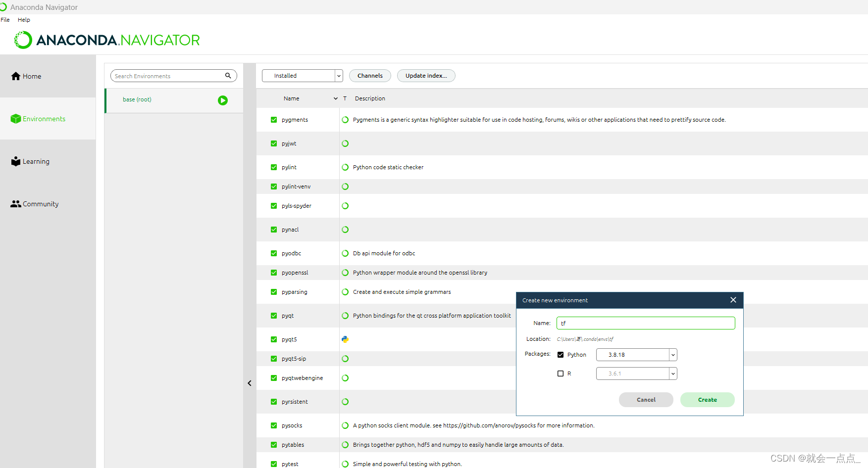Screen dimensions: 868x468
Task: Open the Help menu
Action: coord(24,20)
